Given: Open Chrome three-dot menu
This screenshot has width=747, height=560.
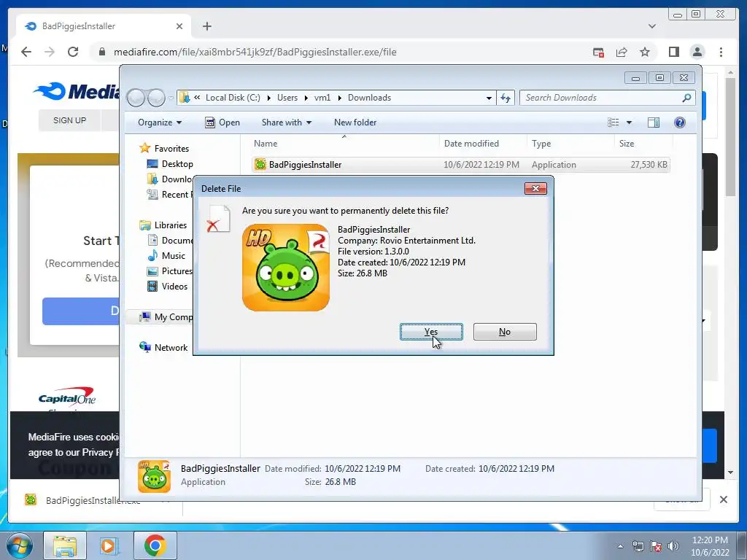Looking at the screenshot, I should coord(721,52).
